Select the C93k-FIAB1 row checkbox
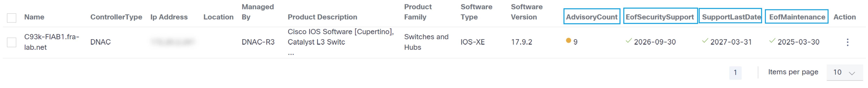This screenshot has height=88, width=868. click(12, 42)
